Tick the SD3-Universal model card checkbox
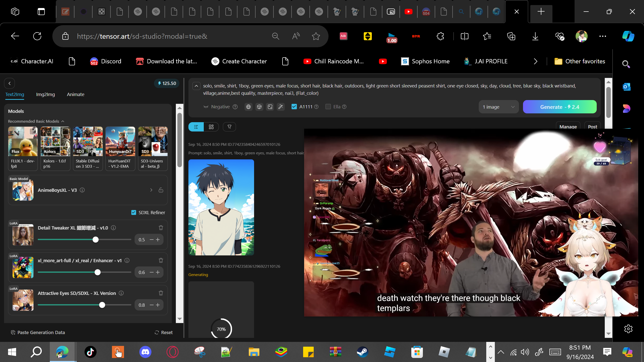Image resolution: width=644 pixels, height=362 pixels. coord(163,131)
